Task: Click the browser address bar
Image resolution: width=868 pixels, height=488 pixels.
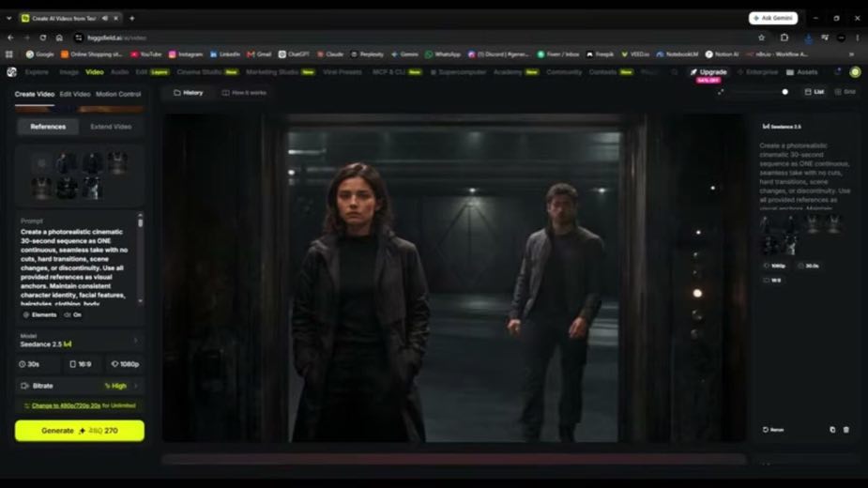Action: point(415,38)
